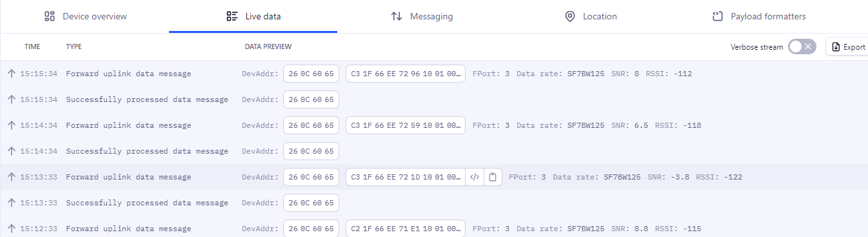Screen dimensions: 868x237
Task: Click the Location pin icon
Action: click(569, 16)
